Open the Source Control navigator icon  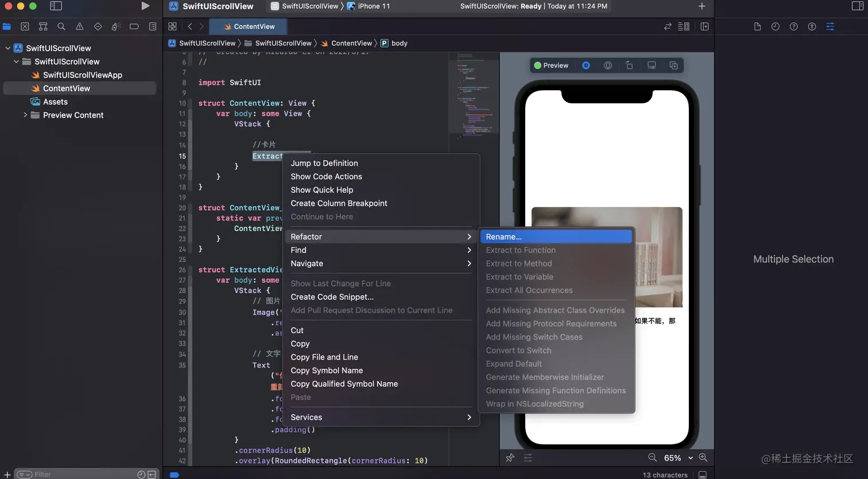click(25, 26)
